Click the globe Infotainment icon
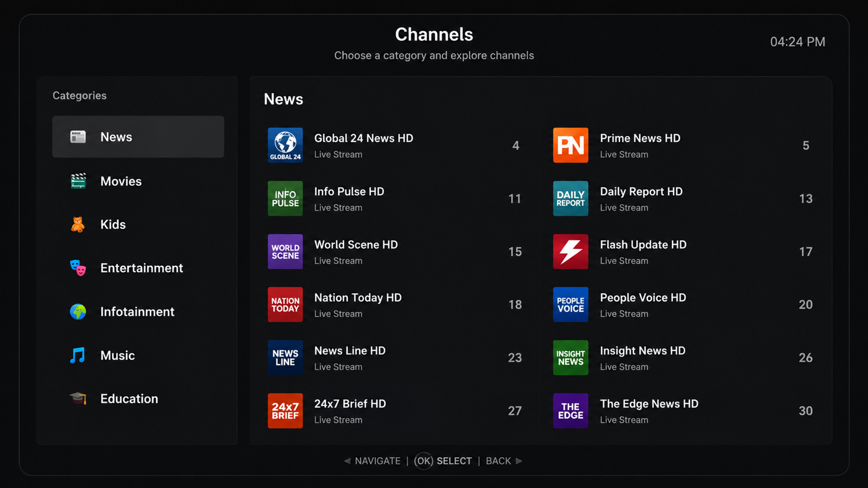This screenshot has width=868, height=488. (78, 311)
